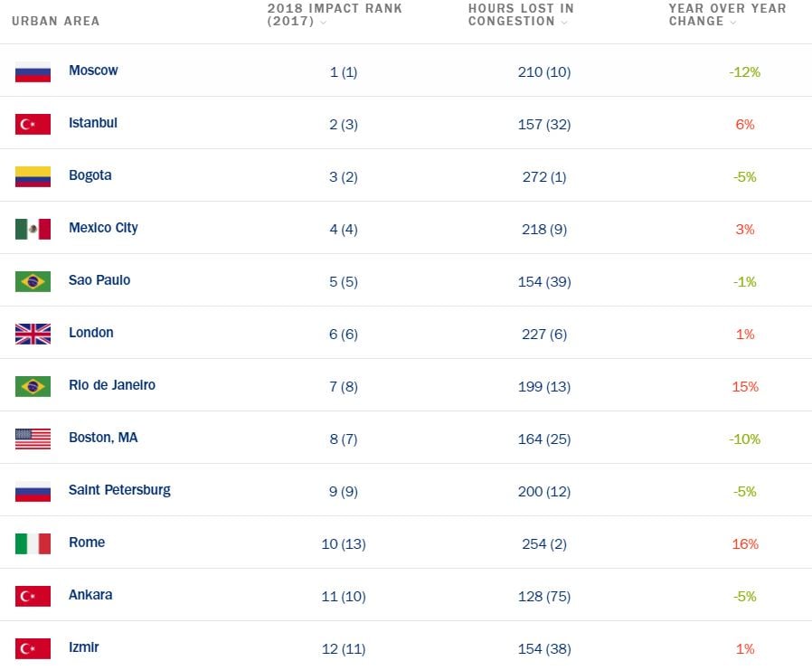Screen dimensions: 812x670
Task: Click Rome's 10 (13) impact rank cell
Action: [344, 543]
